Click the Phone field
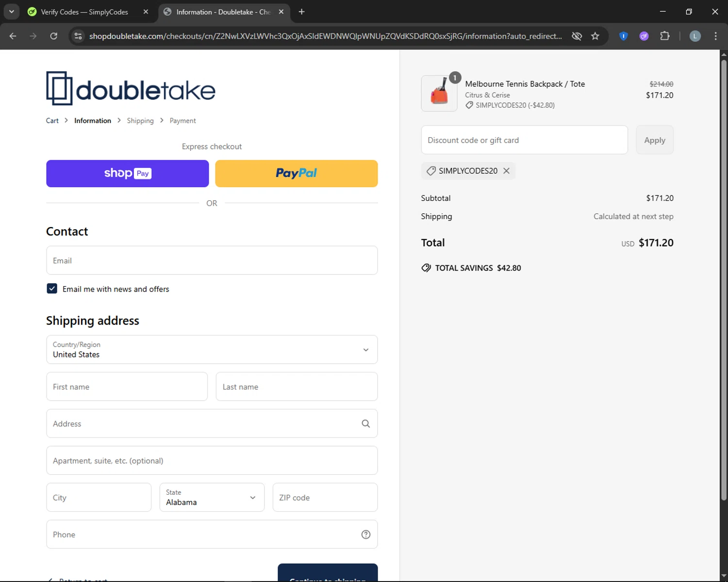 pyautogui.click(x=212, y=534)
